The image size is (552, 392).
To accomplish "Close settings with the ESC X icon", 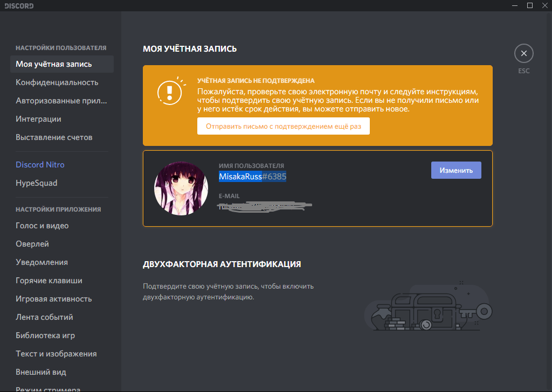I will coord(523,53).
